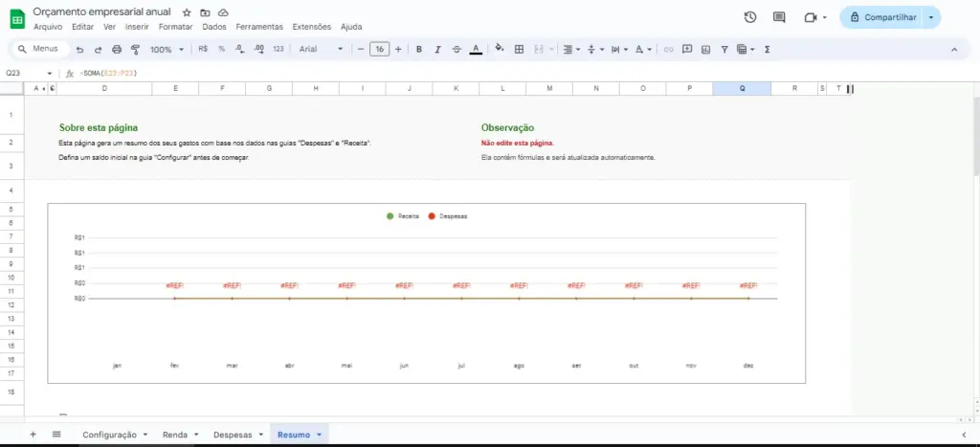Open the Ferramentas menu

point(259,27)
